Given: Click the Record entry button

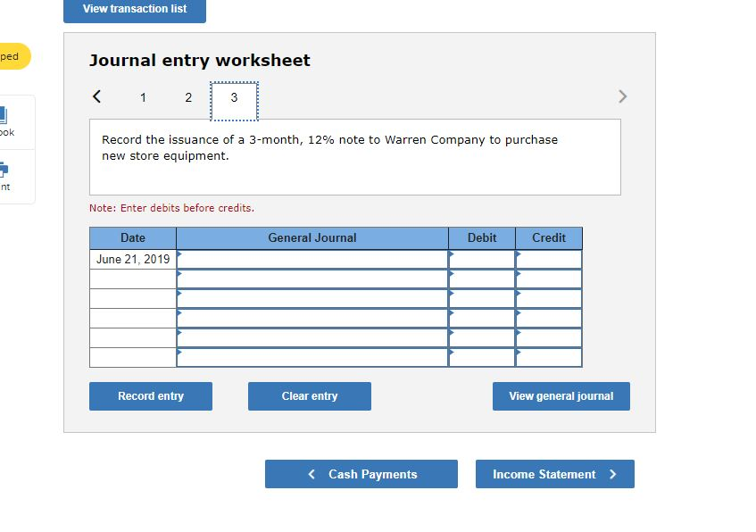Looking at the screenshot, I should click(x=150, y=395).
